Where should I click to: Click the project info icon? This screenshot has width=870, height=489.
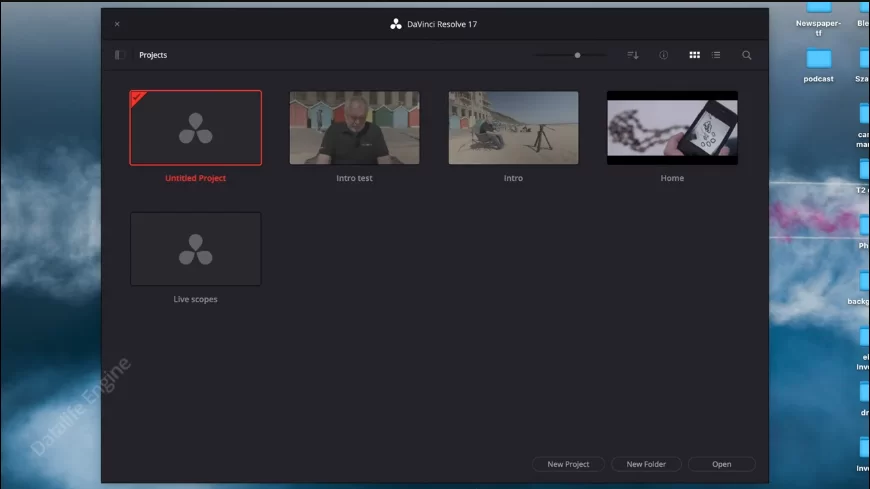point(663,55)
